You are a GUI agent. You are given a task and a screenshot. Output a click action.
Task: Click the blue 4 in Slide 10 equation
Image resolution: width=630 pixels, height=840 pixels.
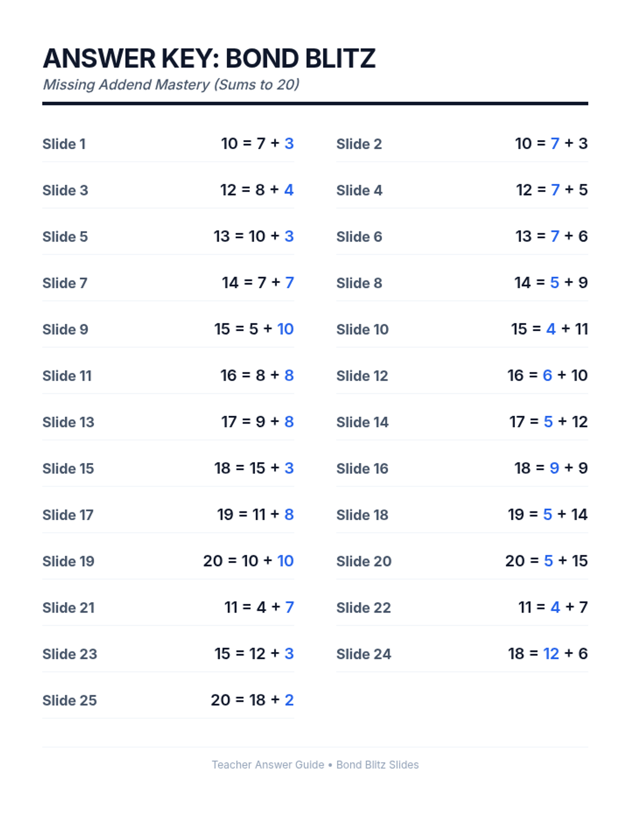tap(551, 329)
